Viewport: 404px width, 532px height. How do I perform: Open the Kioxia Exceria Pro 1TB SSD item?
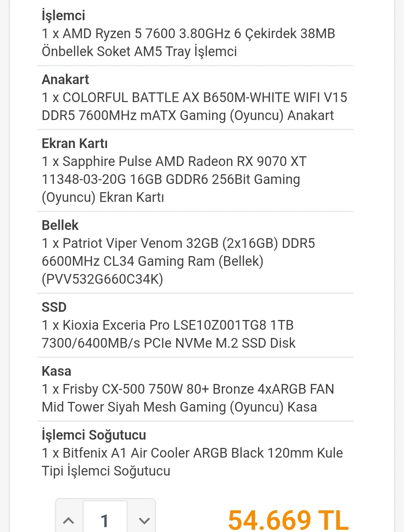169,334
